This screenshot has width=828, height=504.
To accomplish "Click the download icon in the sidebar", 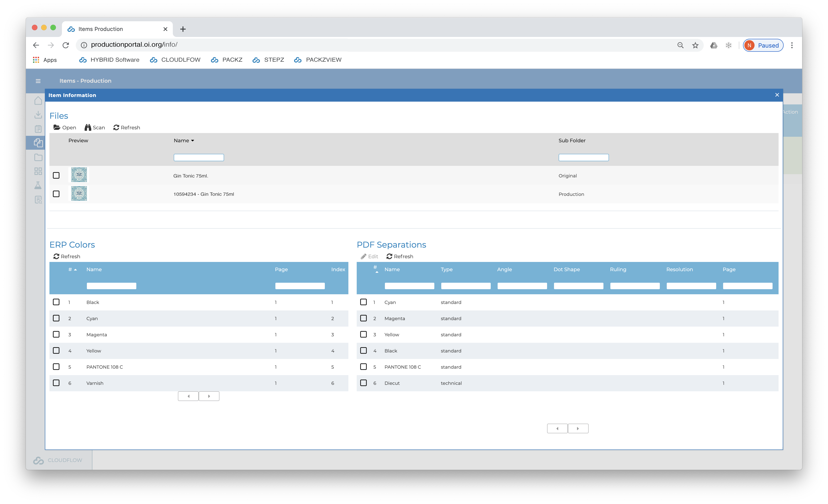I will point(38,115).
